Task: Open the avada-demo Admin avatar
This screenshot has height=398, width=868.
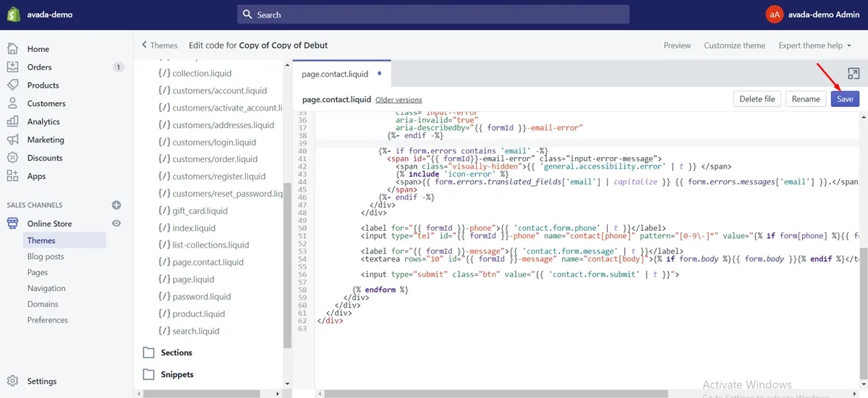Action: click(x=775, y=14)
